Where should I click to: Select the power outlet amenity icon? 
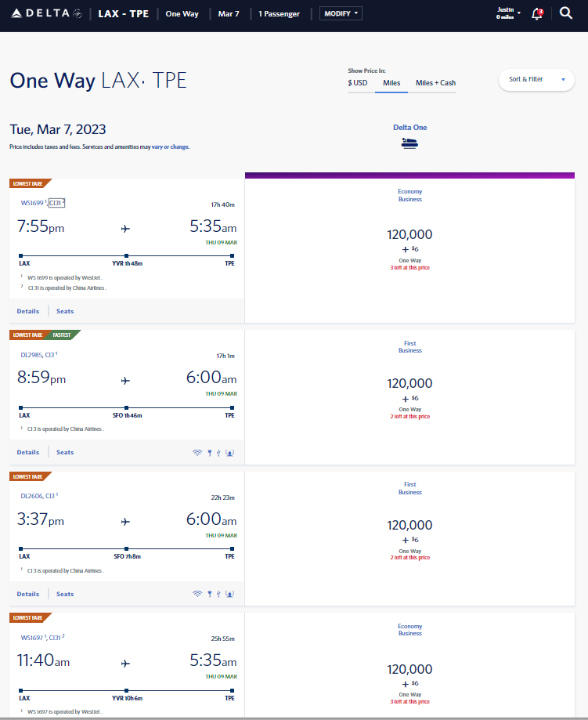210,452
